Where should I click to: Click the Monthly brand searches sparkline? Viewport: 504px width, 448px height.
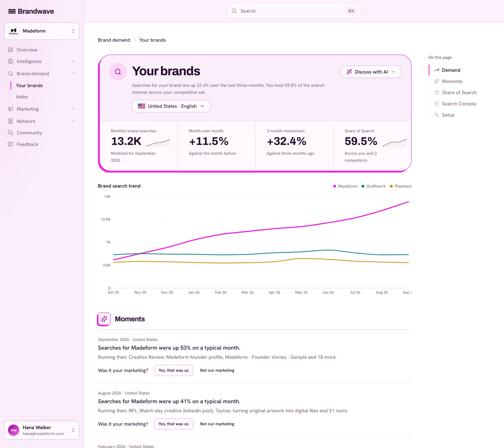pos(158,143)
